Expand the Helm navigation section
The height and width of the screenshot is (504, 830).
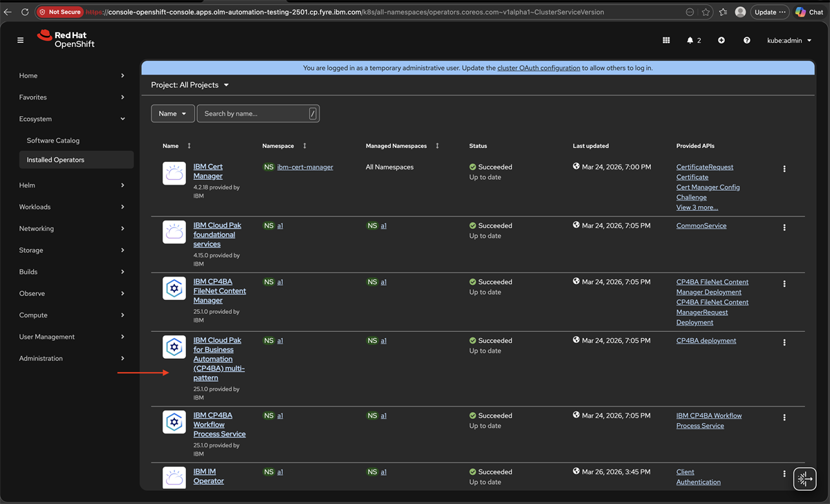[72, 185]
